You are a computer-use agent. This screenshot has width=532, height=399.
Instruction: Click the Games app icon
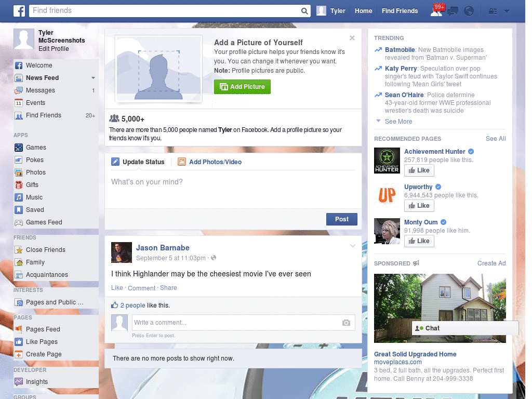click(x=19, y=148)
